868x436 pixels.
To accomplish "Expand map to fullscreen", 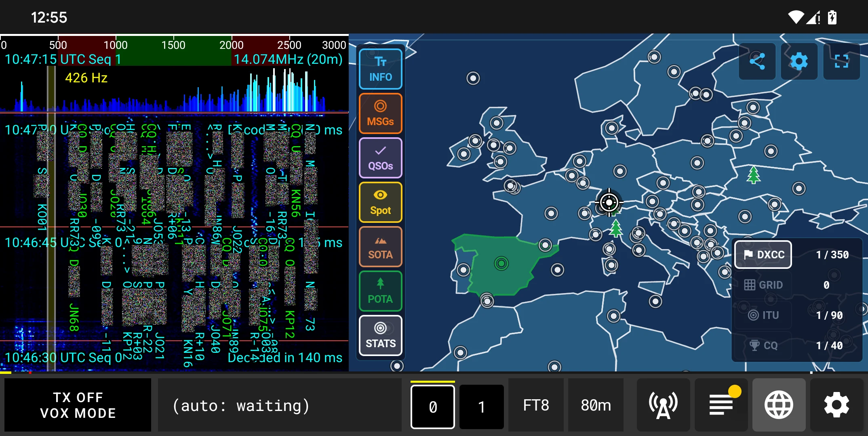I will coord(841,61).
